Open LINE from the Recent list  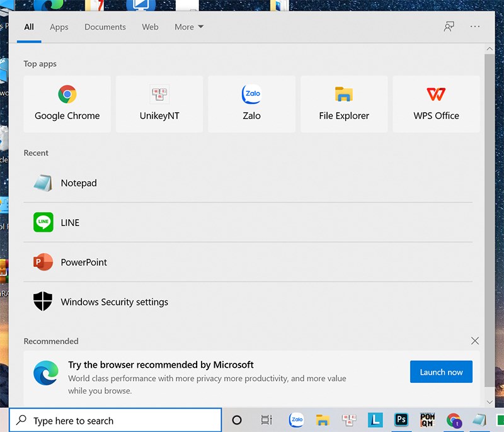(70, 223)
